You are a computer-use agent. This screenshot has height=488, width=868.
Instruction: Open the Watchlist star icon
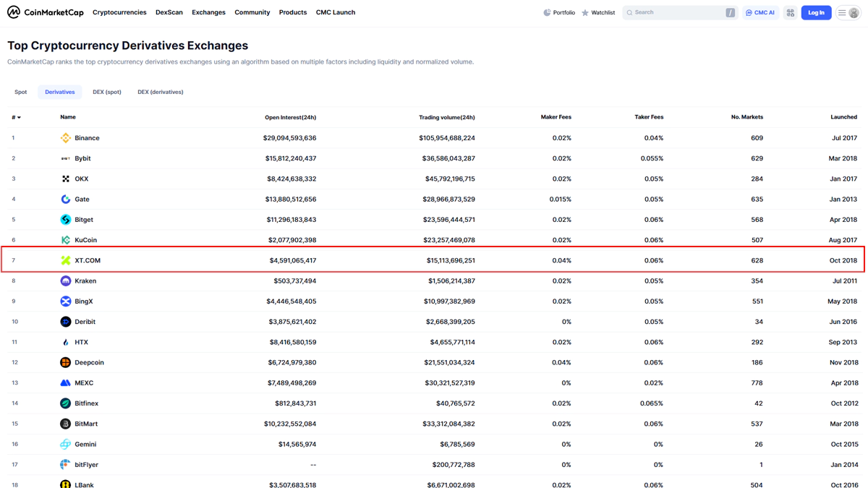point(585,12)
